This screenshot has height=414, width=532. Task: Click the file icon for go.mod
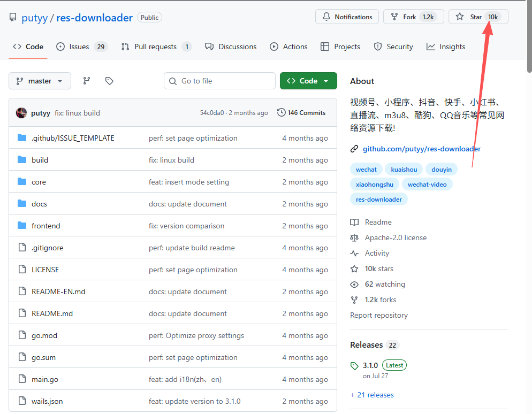[22, 335]
